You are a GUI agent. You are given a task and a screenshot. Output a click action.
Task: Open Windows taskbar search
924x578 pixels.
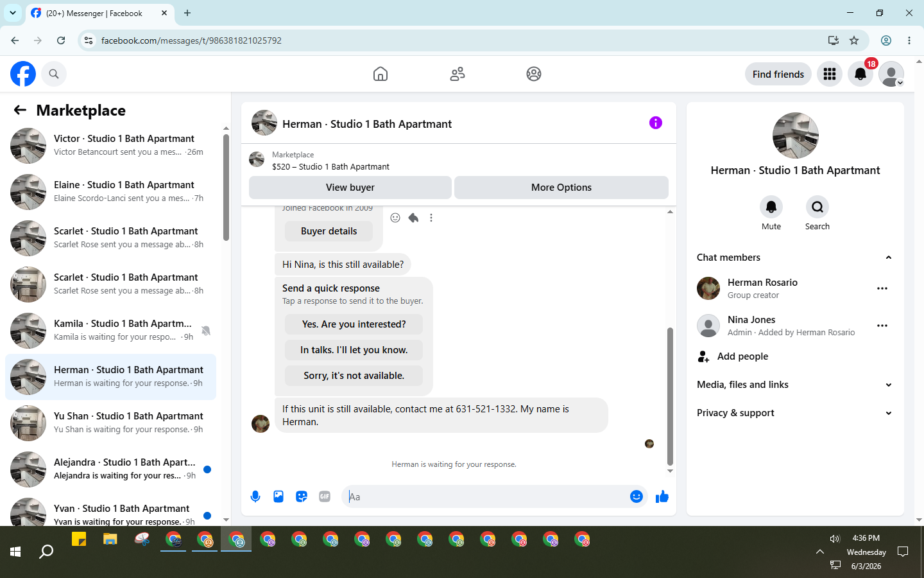pos(46,552)
